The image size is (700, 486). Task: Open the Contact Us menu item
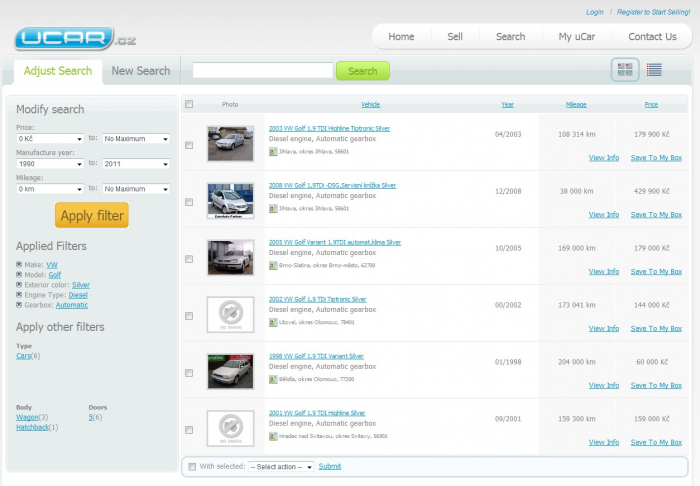click(652, 37)
